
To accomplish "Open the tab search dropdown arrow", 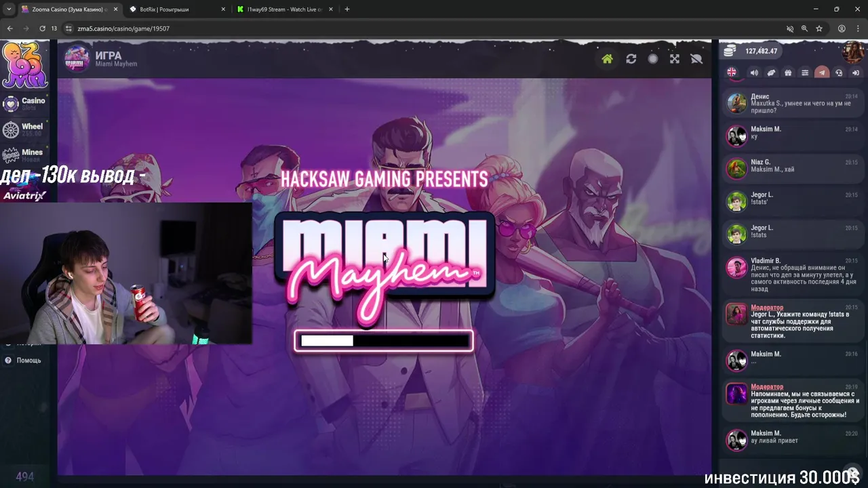I will (x=8, y=9).
